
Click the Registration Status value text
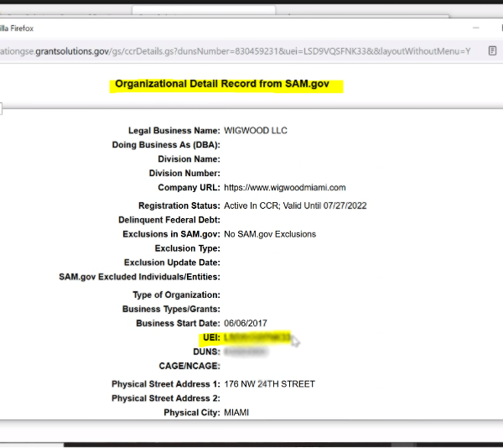click(295, 206)
